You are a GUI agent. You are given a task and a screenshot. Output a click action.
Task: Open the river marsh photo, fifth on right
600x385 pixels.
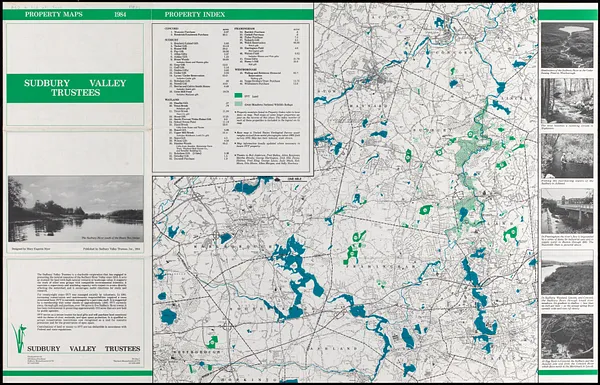pos(567,272)
